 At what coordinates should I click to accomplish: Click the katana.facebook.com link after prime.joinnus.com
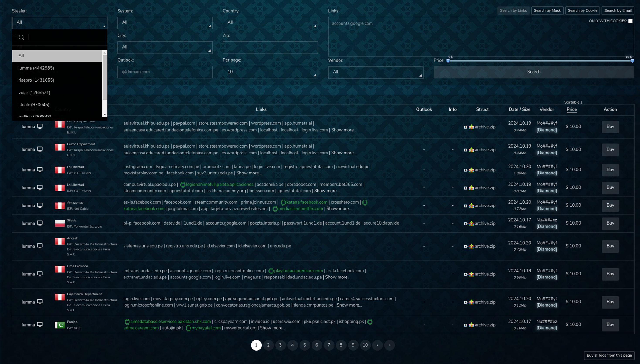pos(307,202)
